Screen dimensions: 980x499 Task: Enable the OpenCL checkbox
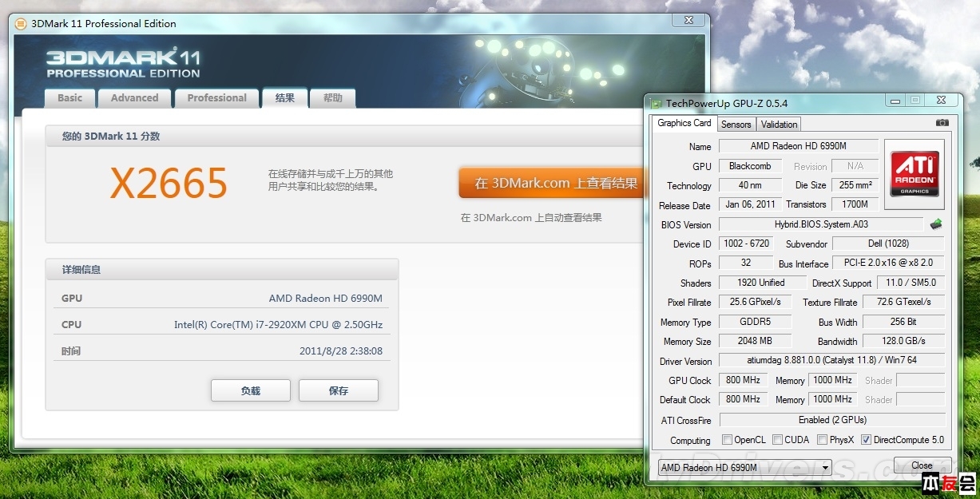click(727, 440)
